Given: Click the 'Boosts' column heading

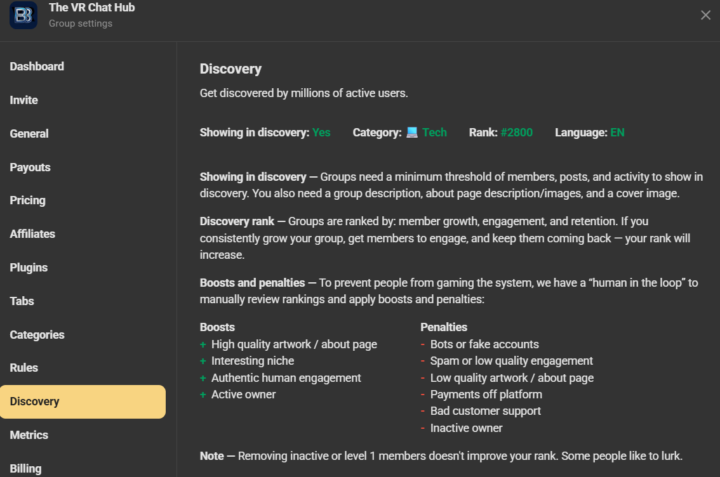Looking at the screenshot, I should [x=217, y=327].
